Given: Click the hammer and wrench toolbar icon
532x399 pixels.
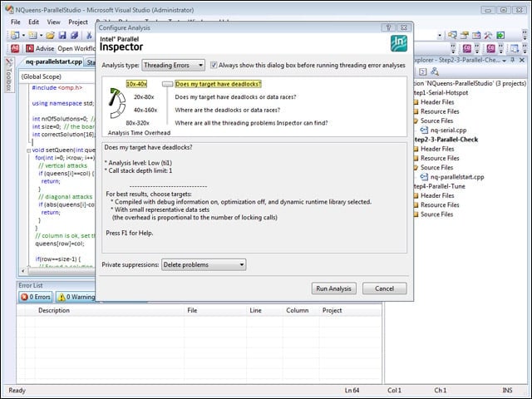Looking at the screenshot, I should [488, 35].
